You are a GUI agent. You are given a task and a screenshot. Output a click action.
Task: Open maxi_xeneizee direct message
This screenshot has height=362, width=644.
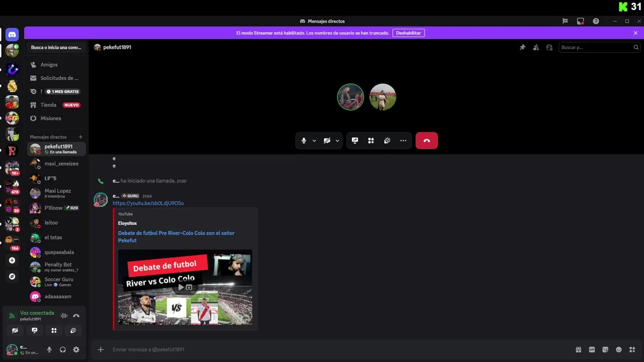point(56,164)
